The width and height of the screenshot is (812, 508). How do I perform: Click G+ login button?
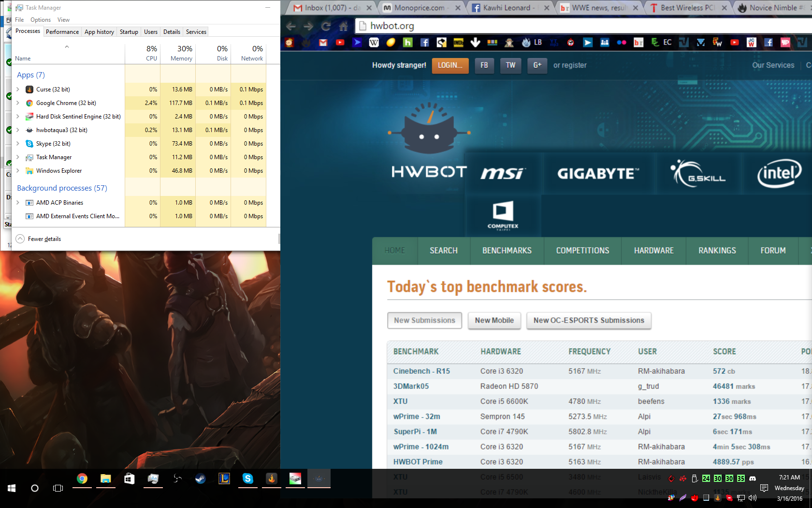[537, 65]
